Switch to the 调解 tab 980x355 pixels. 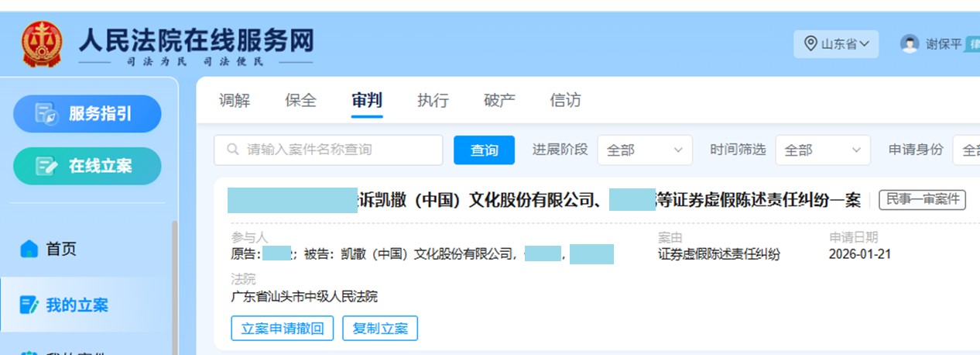pos(235,101)
